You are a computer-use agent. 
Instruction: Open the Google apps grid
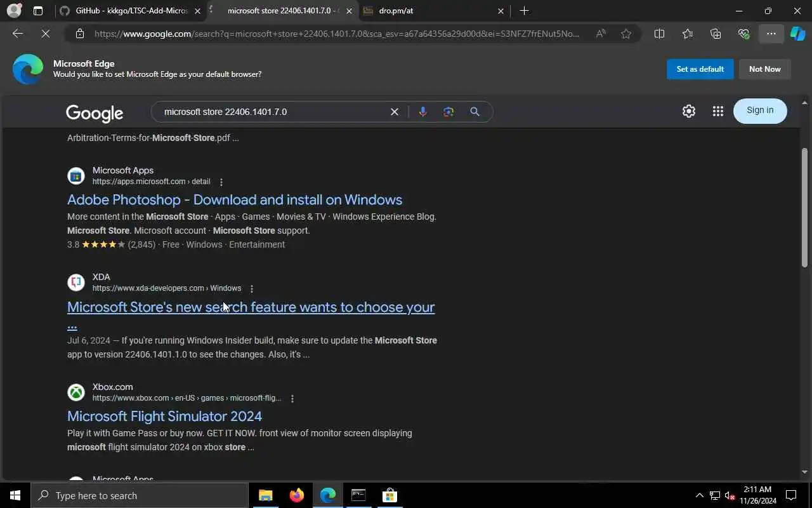click(718, 111)
